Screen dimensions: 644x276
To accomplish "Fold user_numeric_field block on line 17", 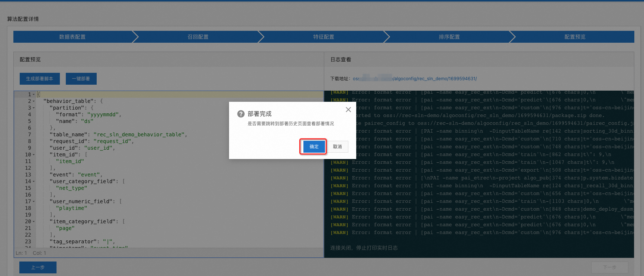I will pos(34,202).
